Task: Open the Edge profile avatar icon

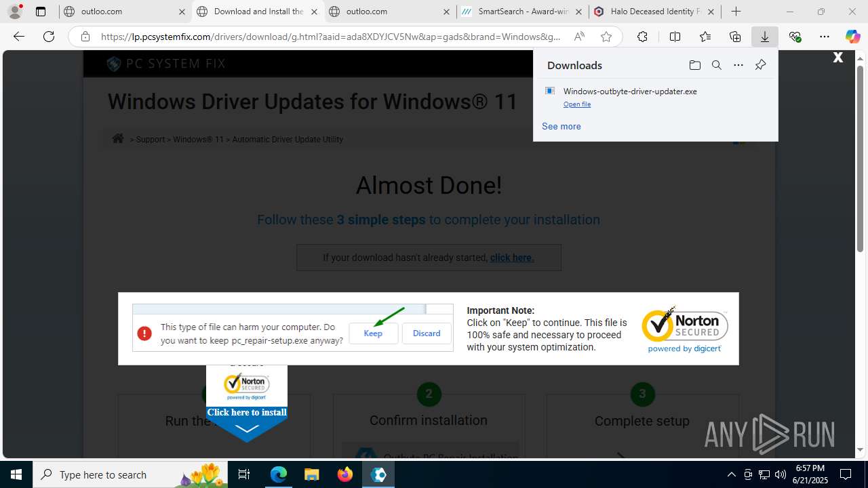Action: click(x=15, y=12)
